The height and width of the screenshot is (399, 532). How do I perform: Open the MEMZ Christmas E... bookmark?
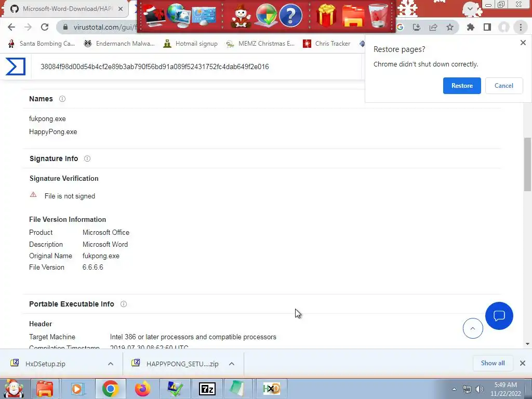[260, 44]
